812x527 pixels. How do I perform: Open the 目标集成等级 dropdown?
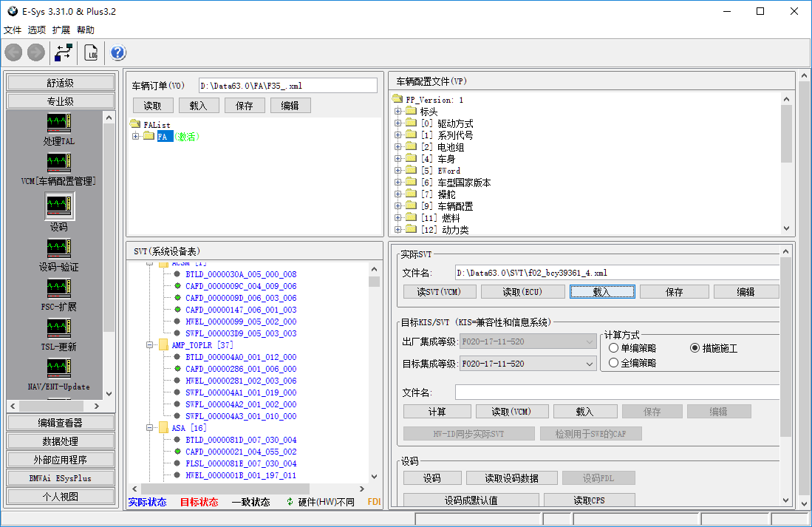point(528,364)
